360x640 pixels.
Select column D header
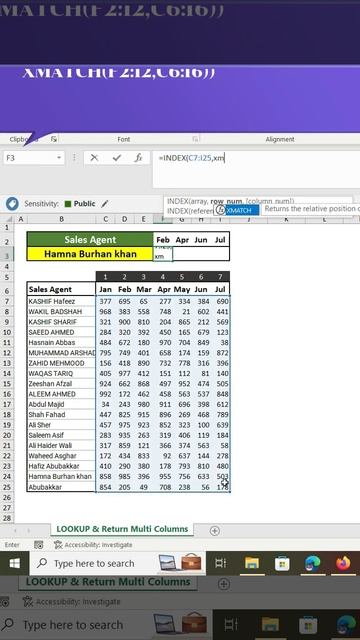[x=124, y=219]
